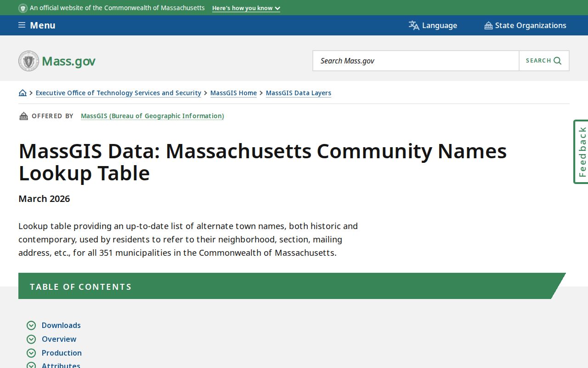Viewport: 588px width, 368px height.
Task: Open MassGIS (Bureau of Geographic Information) link
Action: tap(153, 116)
